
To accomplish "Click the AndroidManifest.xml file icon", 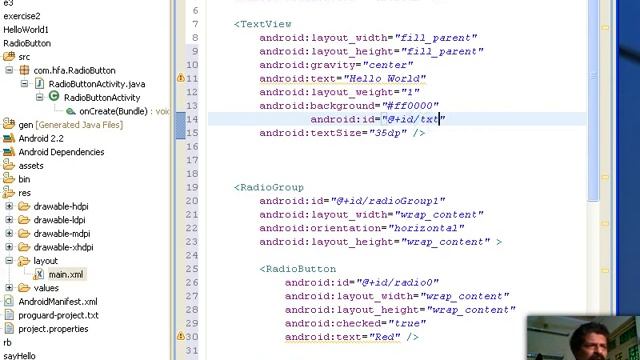I will pos(9,301).
